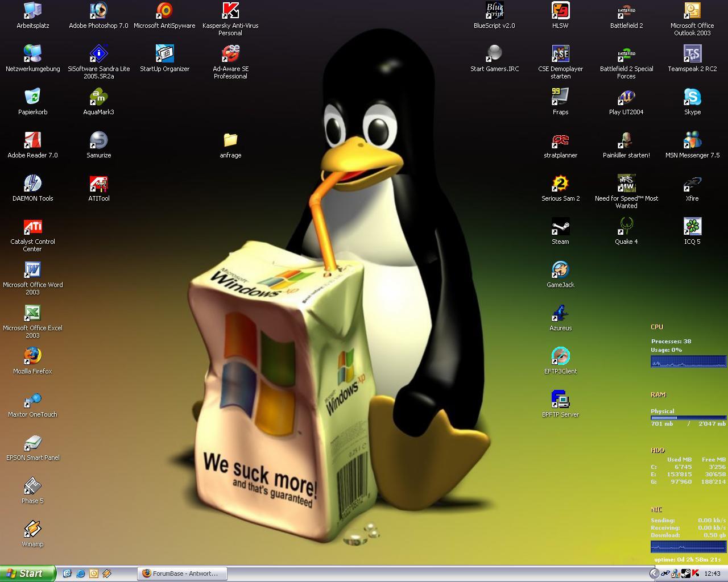Click Winamp quick launch icon
The width and height of the screenshot is (728, 582).
coord(106,573)
